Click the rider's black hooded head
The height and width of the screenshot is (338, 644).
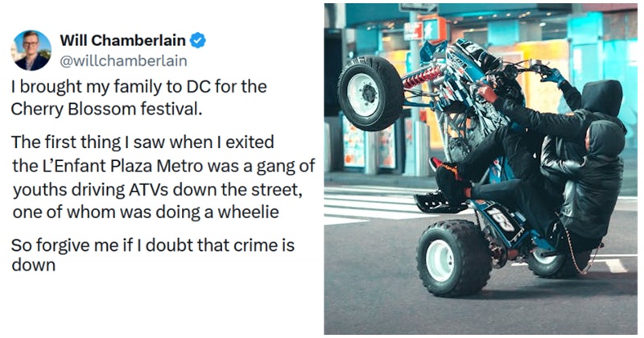pyautogui.click(x=601, y=99)
